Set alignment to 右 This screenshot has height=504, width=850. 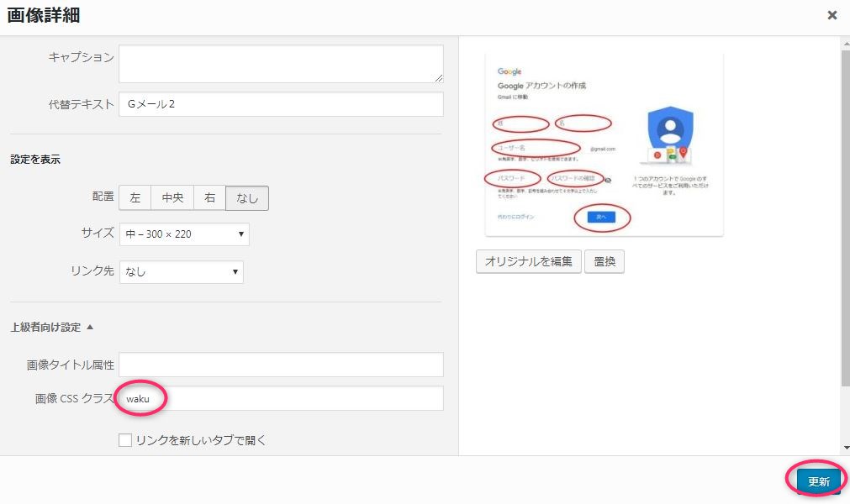(210, 197)
